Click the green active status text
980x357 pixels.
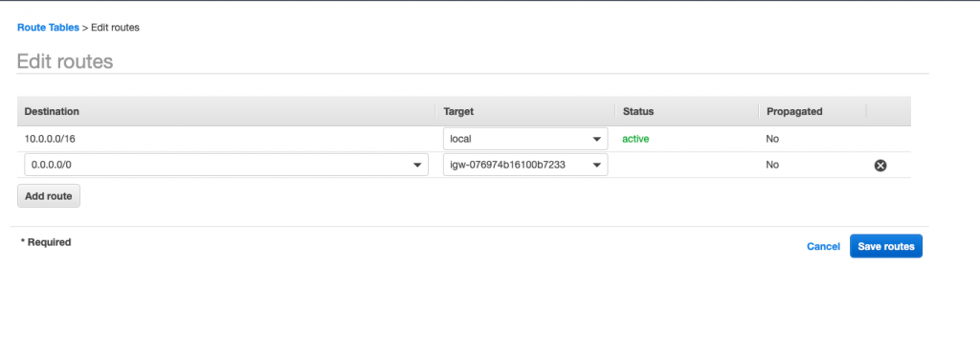(635, 139)
